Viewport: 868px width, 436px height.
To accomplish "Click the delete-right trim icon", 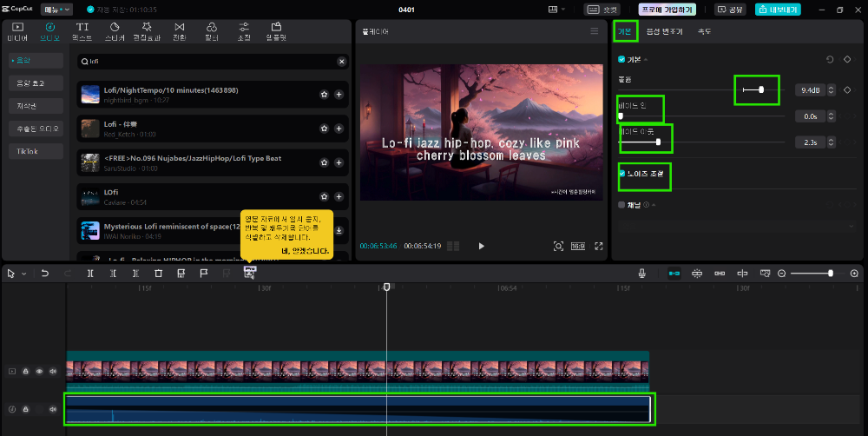I will pos(135,273).
